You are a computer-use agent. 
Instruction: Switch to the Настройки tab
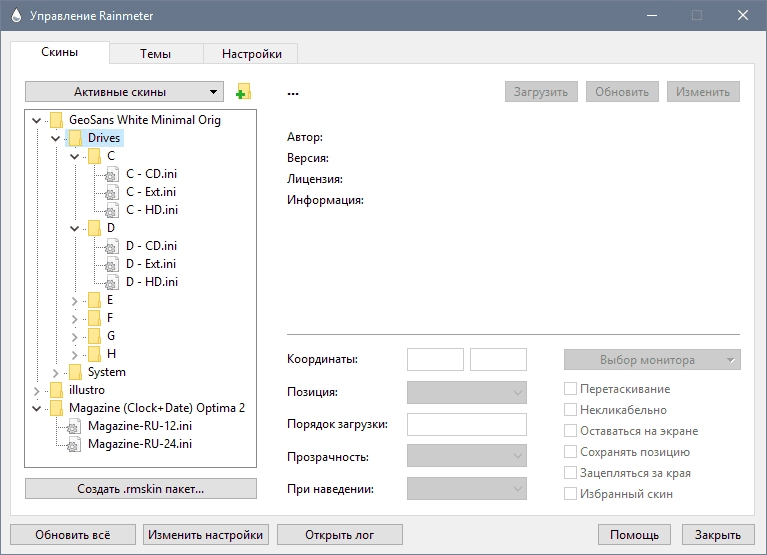[x=251, y=54]
